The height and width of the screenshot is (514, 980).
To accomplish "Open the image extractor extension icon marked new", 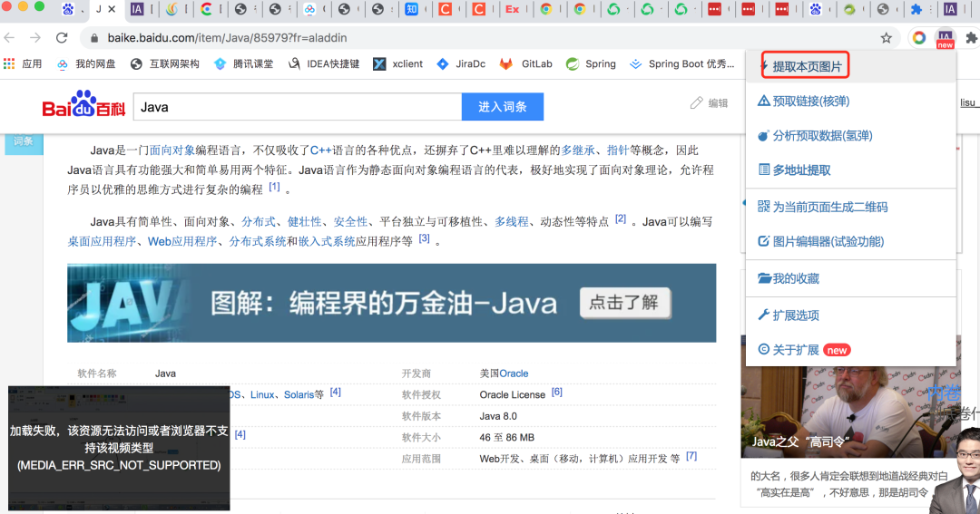I will 945,39.
